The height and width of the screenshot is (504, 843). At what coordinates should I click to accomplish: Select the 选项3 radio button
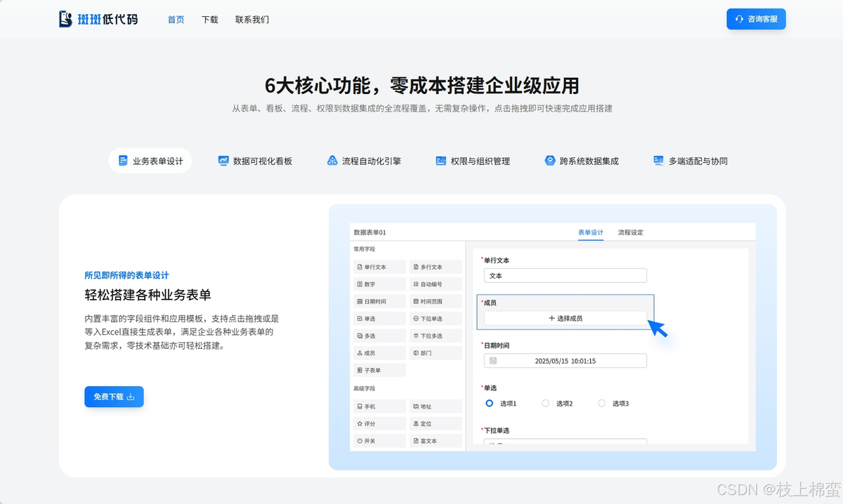coord(601,404)
